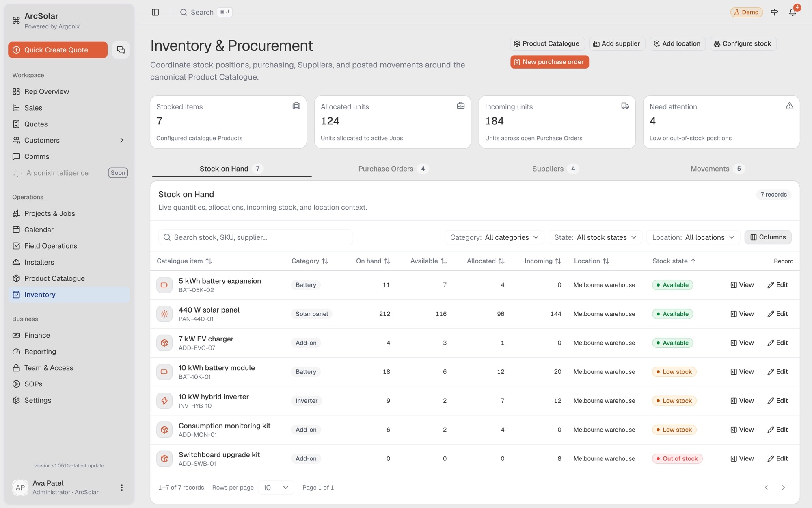The image size is (812, 508).
Task: Click the Add supplier button
Action: 617,43
